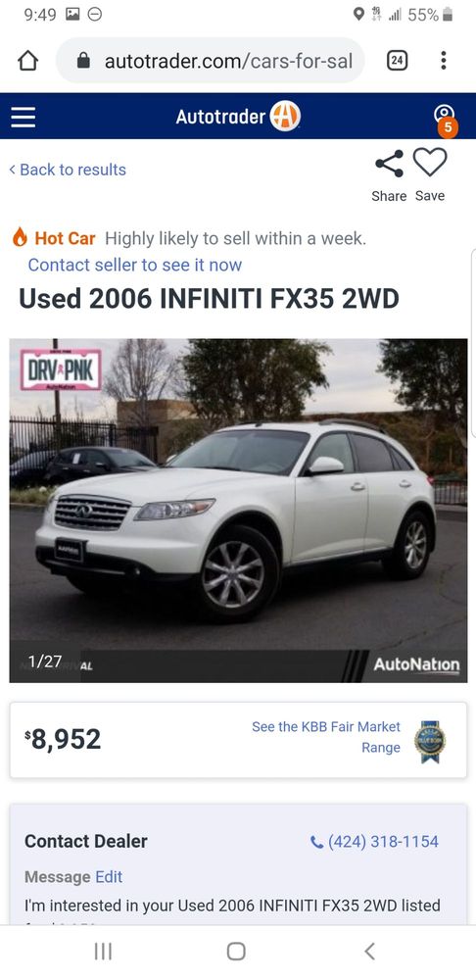Share this listing via the share icon
Viewport: 476px width, 980px height.
(389, 164)
